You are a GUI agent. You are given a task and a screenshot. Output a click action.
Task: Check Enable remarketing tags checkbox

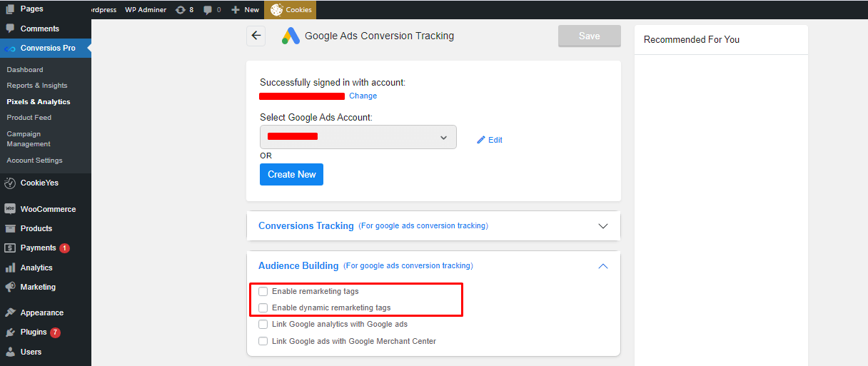click(263, 291)
